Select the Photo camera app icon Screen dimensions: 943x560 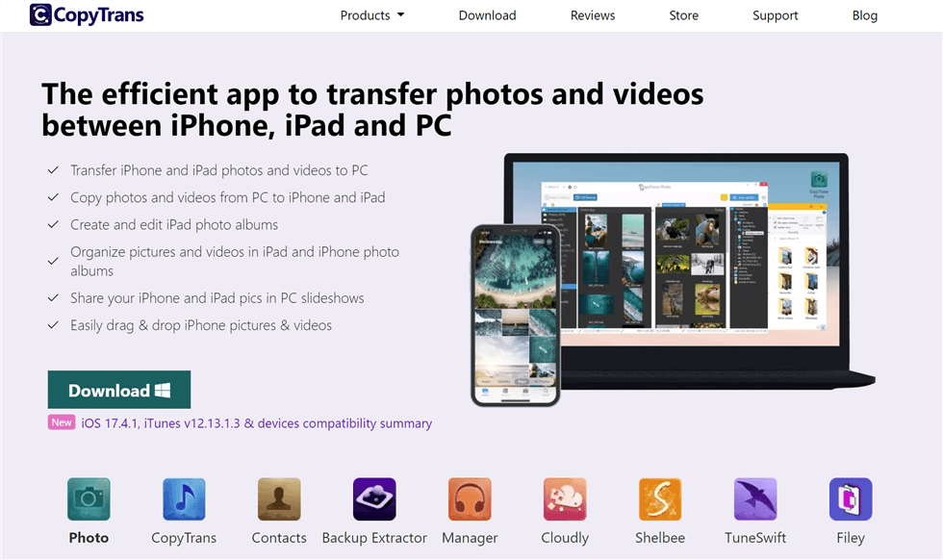89,498
